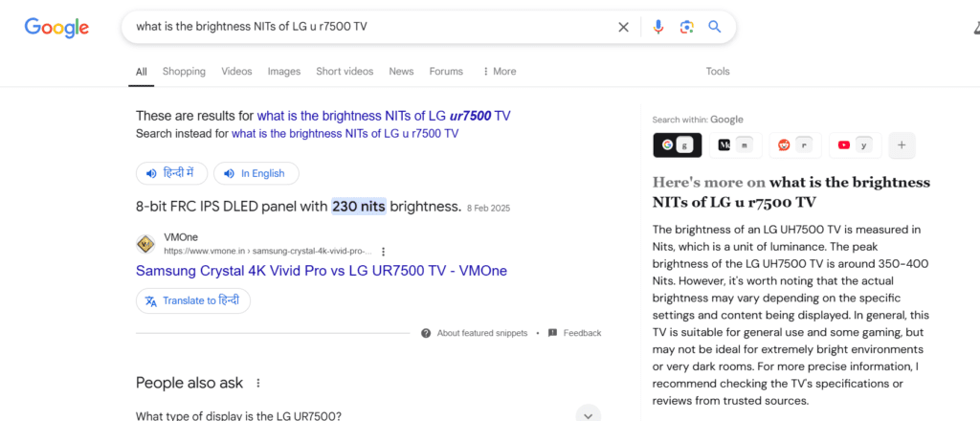The image size is (980, 421).
Task: Click the blue magnifier search icon
Action: pyautogui.click(x=714, y=27)
